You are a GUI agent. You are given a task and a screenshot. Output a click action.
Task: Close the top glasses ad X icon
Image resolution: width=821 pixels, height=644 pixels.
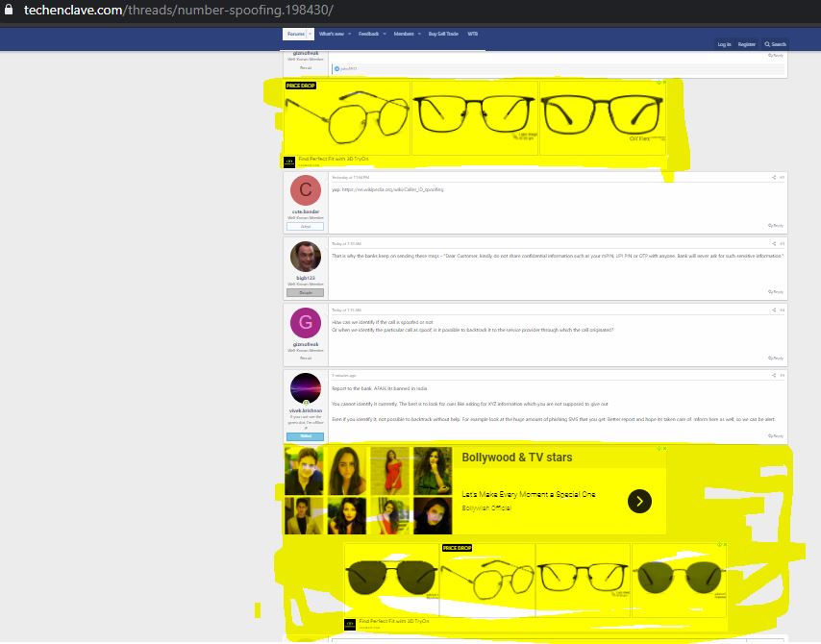click(664, 83)
